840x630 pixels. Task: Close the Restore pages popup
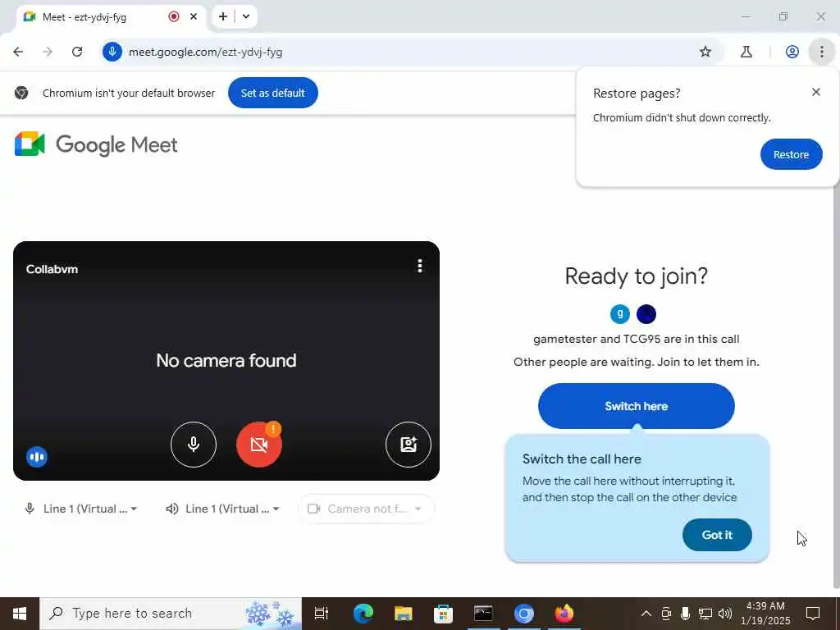[x=816, y=92]
